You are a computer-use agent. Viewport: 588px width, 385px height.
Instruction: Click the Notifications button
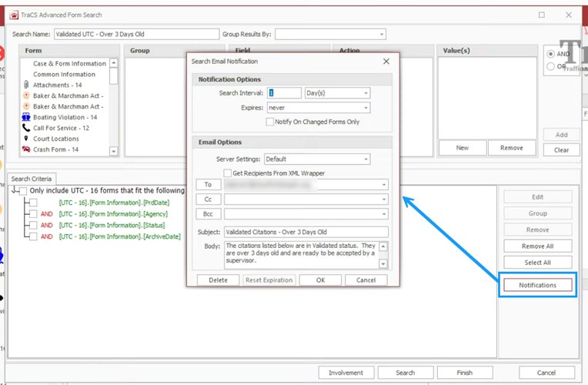[538, 285]
